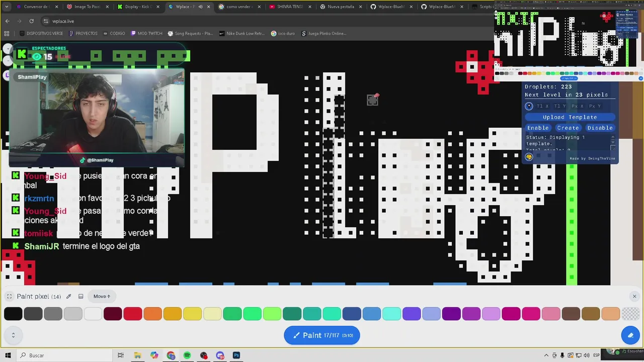Viewport: 644px width, 362px height.
Task: Click the wplace.live address bar
Action: pos(267,21)
